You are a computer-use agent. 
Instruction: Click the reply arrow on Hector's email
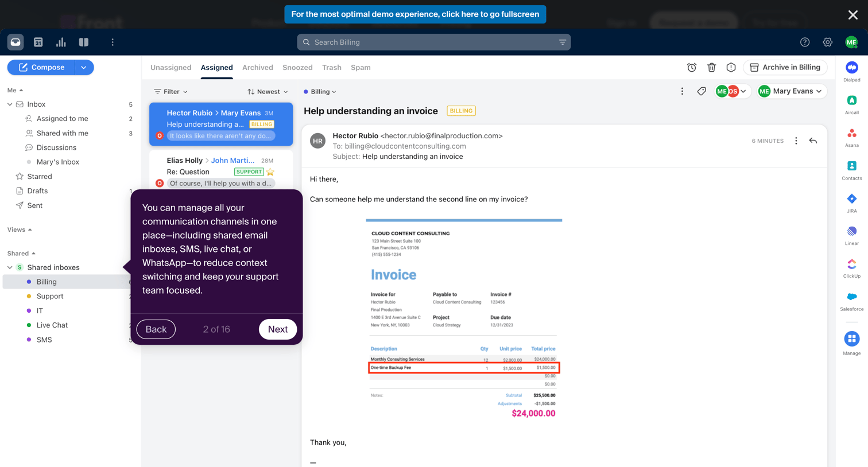point(813,141)
